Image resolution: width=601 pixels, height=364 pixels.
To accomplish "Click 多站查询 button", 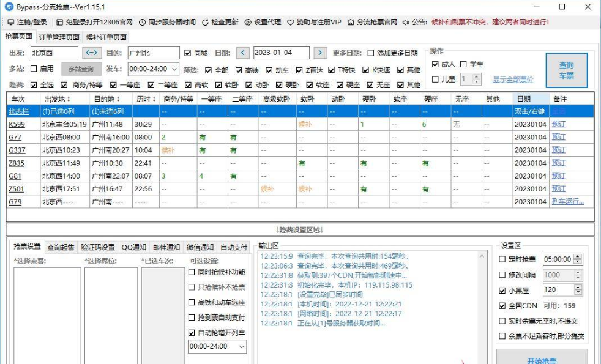I will pyautogui.click(x=81, y=69).
